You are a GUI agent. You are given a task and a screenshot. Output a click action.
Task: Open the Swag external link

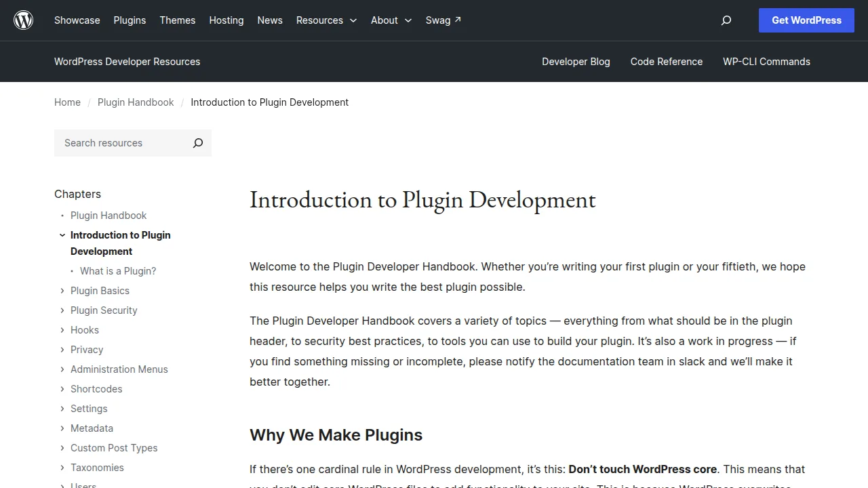[443, 20]
